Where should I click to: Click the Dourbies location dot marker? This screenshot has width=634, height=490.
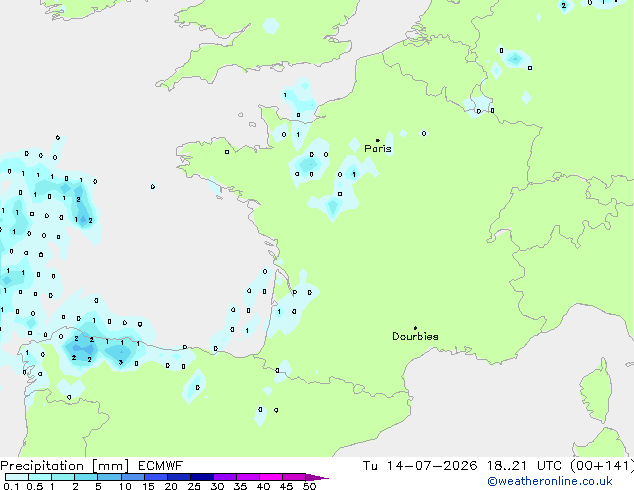[x=415, y=328]
